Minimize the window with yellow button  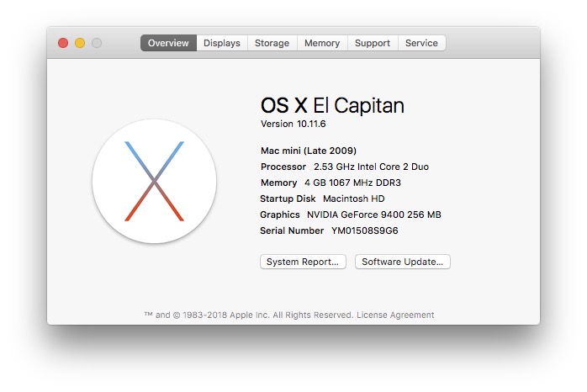click(80, 43)
